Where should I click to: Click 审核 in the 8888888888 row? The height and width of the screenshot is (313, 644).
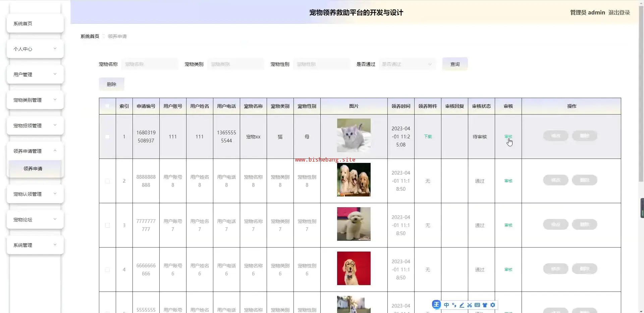coord(508,181)
